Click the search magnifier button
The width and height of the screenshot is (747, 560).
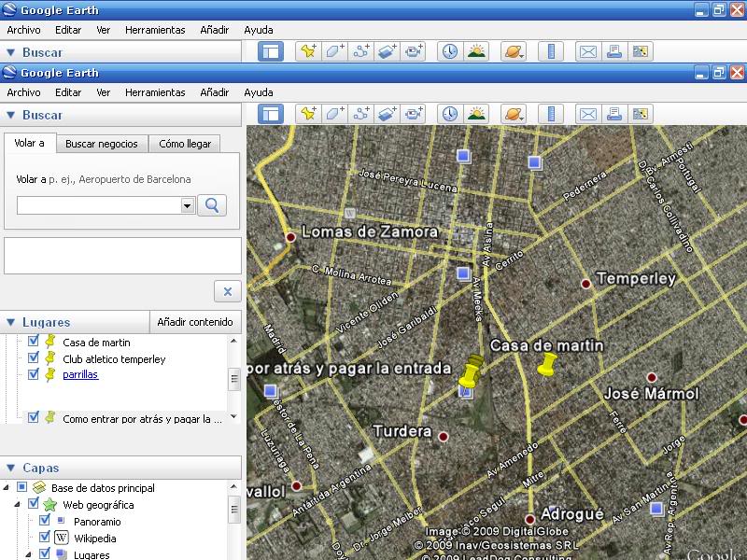coord(212,205)
